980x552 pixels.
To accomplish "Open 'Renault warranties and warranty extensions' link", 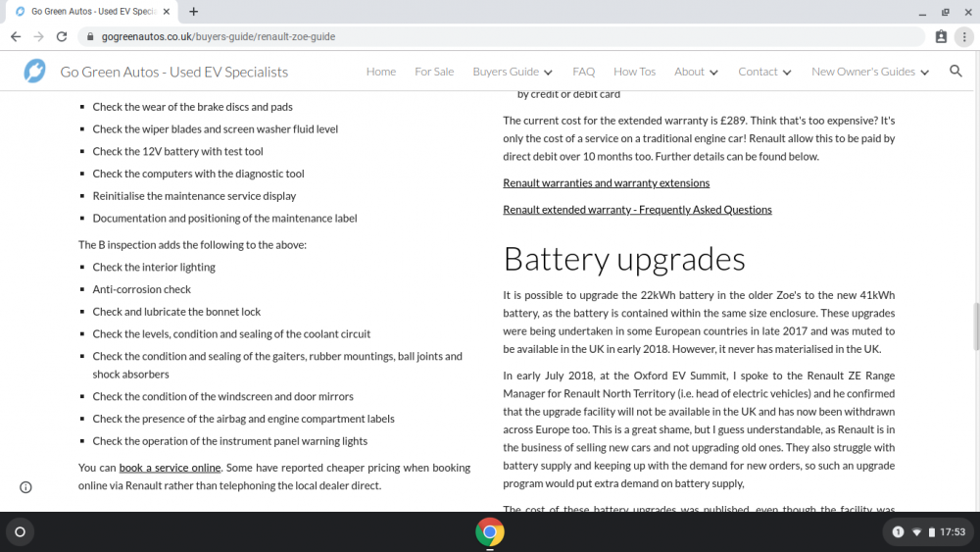I will (607, 182).
